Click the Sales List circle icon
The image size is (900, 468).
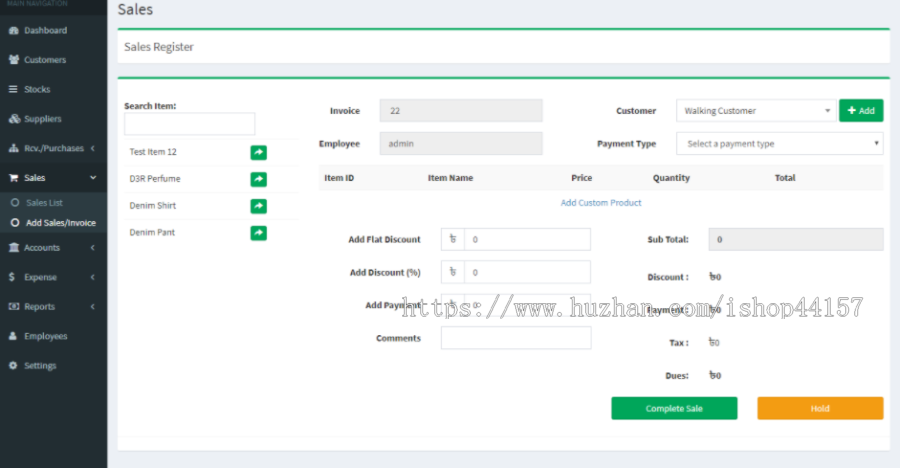click(15, 203)
